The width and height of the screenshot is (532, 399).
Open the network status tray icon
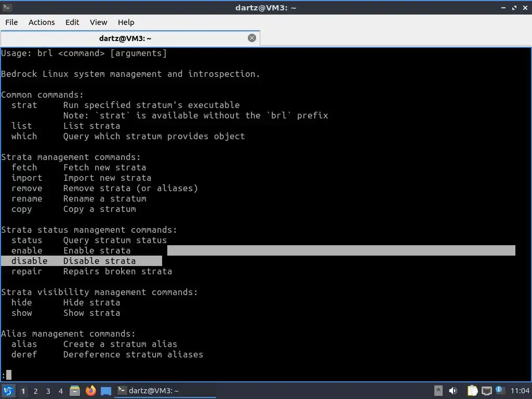point(486,391)
